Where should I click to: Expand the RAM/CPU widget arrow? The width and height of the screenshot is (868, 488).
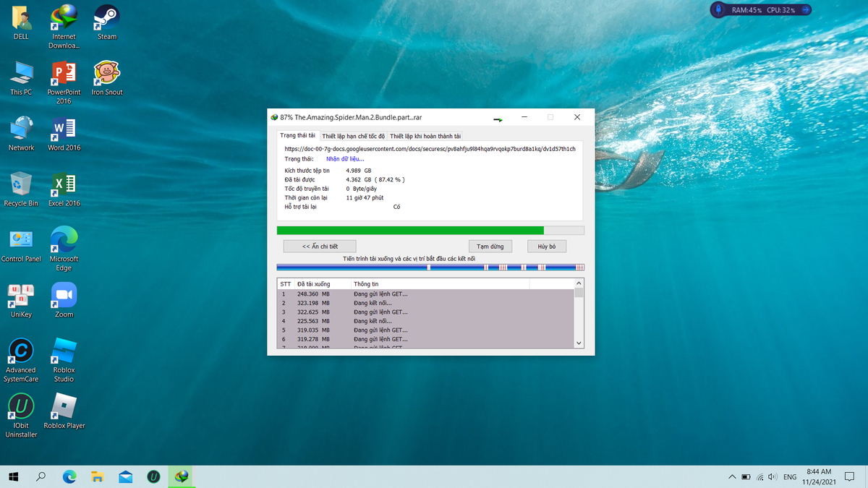click(x=806, y=10)
